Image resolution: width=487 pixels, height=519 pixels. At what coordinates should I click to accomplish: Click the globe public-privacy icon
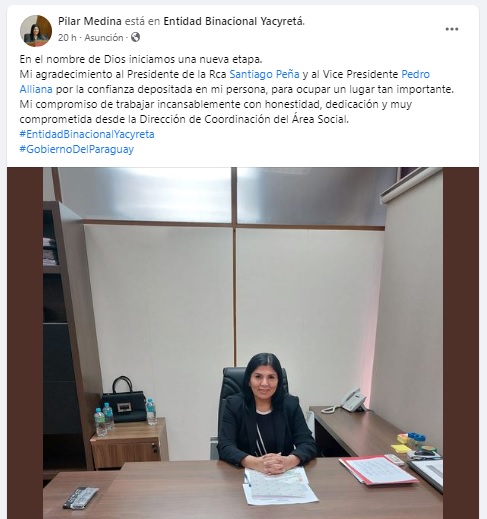click(x=135, y=37)
